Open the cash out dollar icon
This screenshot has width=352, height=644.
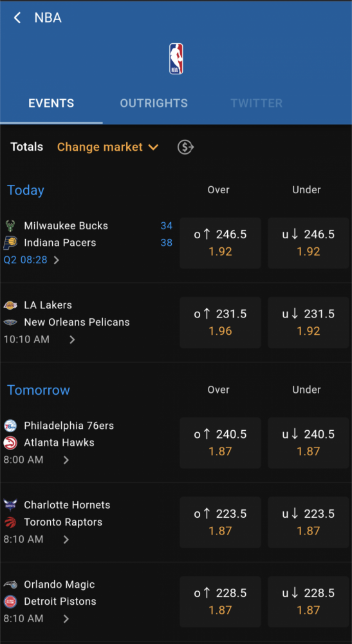(185, 147)
